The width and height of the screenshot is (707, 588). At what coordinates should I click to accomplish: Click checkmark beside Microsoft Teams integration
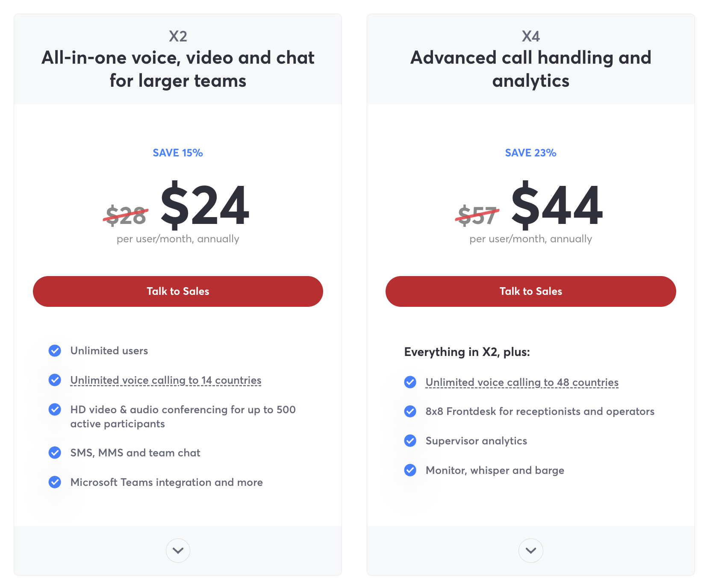tap(55, 482)
